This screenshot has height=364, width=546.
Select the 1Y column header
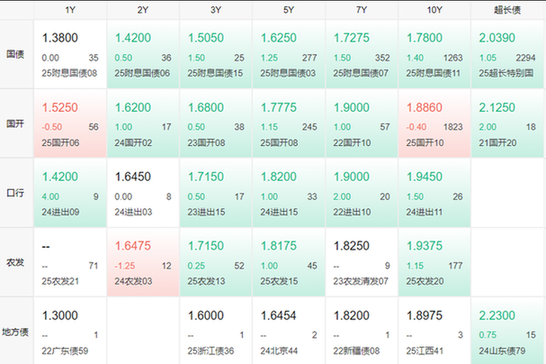tap(70, 10)
